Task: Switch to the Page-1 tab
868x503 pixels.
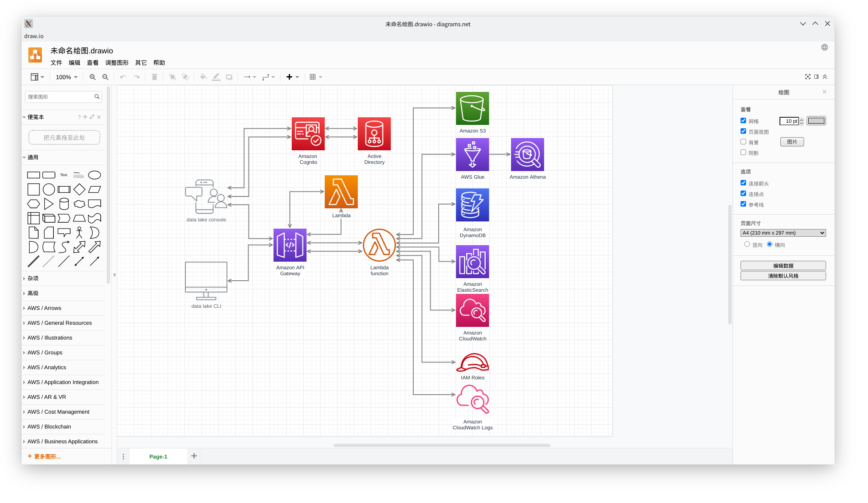Action: pos(158,456)
